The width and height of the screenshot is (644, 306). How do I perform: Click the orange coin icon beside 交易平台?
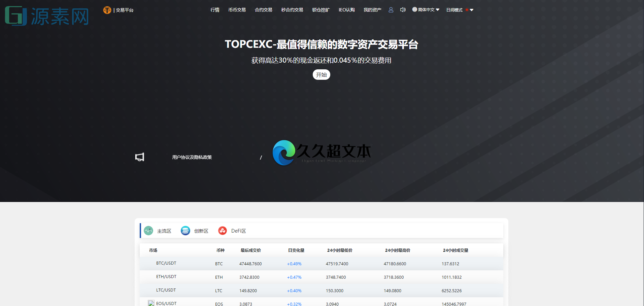click(x=107, y=10)
